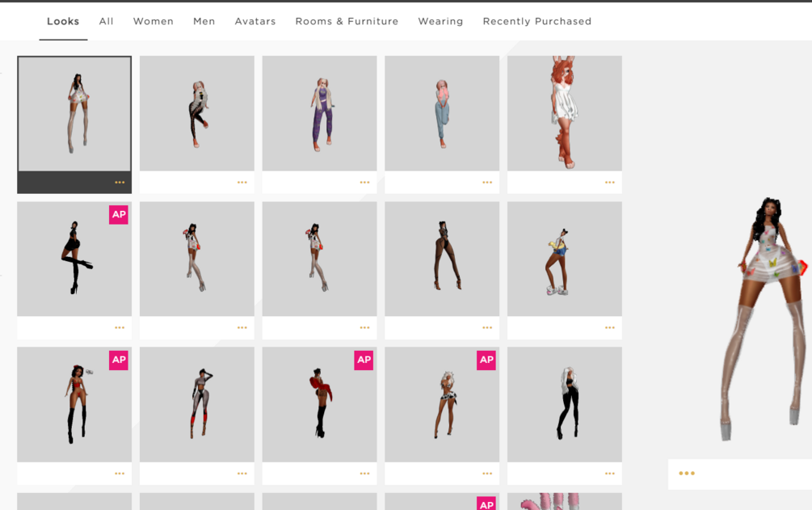The image size is (812, 510).
Task: Open three-dot menu under white hair black pants look
Action: pos(610,473)
